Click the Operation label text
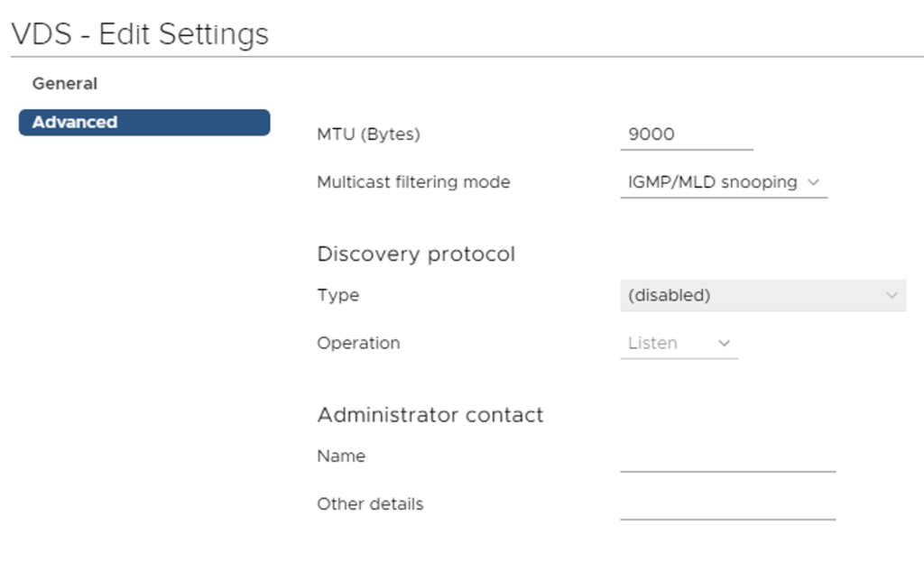This screenshot has height=563, width=924. (358, 344)
